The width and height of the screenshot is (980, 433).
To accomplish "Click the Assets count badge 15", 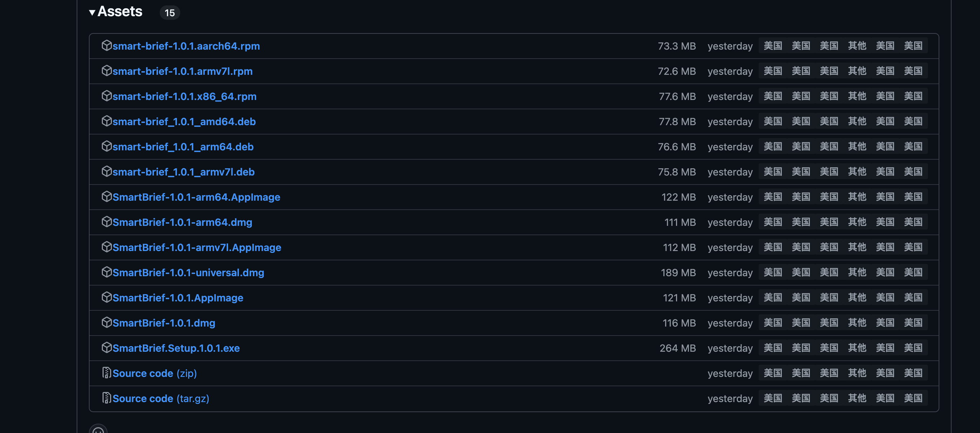I will click(x=169, y=13).
